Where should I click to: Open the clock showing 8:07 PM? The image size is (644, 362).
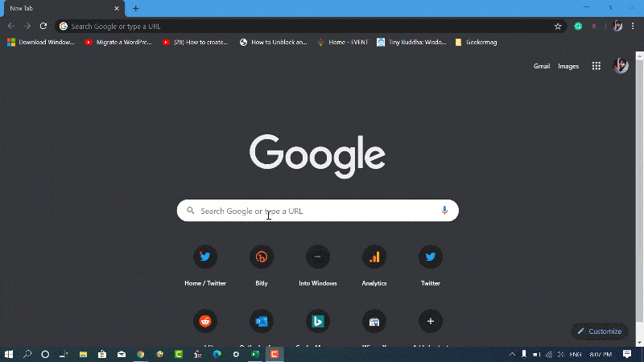(601, 354)
